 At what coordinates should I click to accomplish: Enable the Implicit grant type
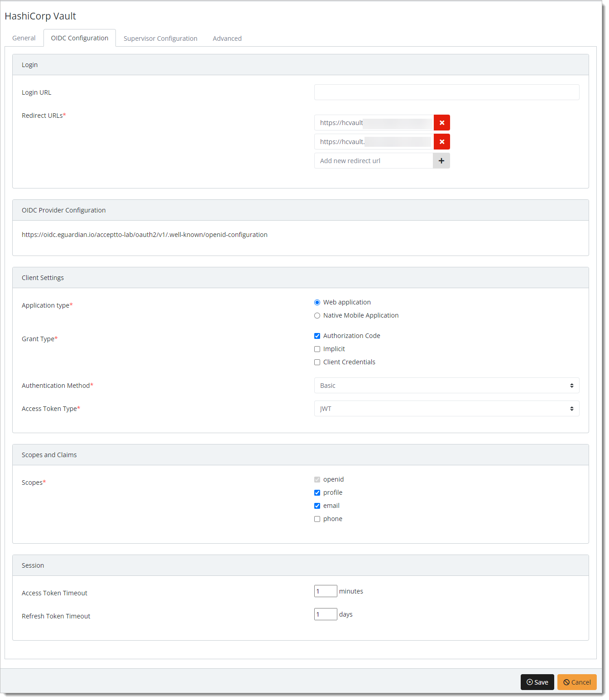[317, 349]
